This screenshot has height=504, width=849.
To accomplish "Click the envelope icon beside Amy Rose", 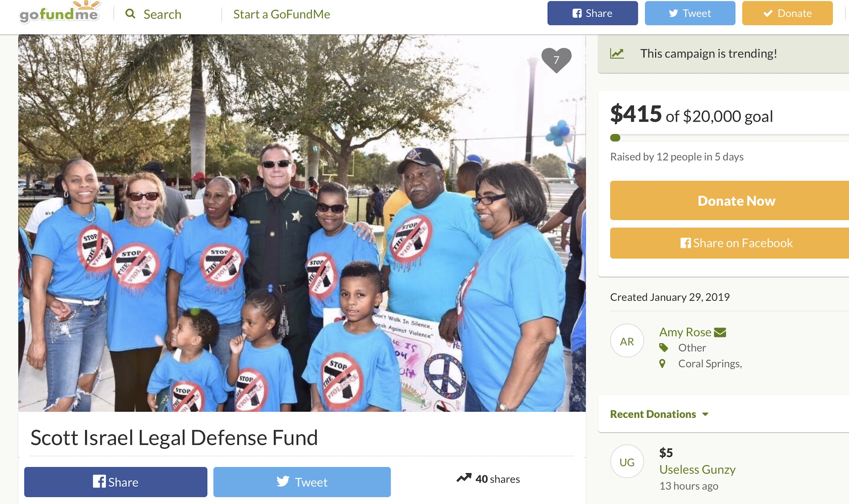I will (720, 332).
